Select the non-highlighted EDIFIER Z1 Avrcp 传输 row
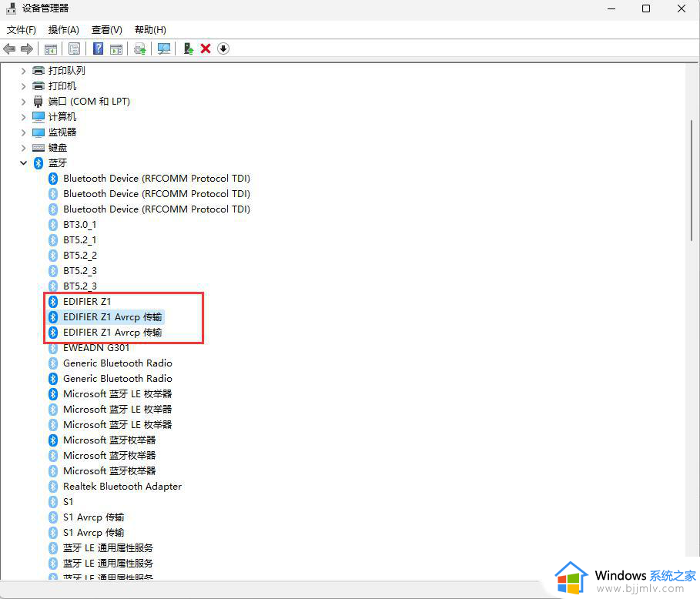Viewport: 700px width, 599px height. click(112, 333)
